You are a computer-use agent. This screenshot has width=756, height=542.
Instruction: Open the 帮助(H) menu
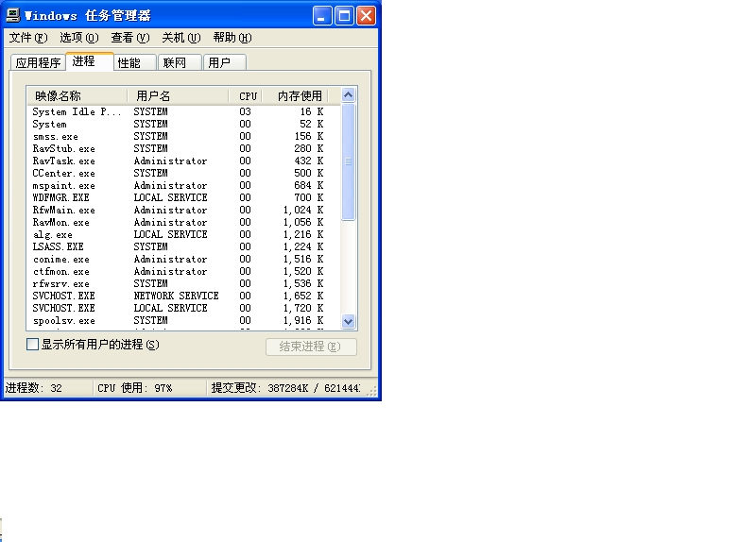click(232, 38)
